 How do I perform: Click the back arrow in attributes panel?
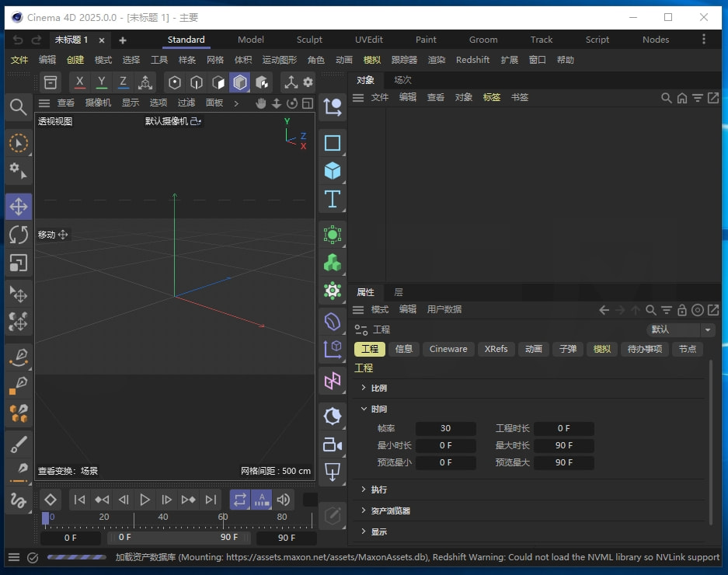pyautogui.click(x=604, y=310)
